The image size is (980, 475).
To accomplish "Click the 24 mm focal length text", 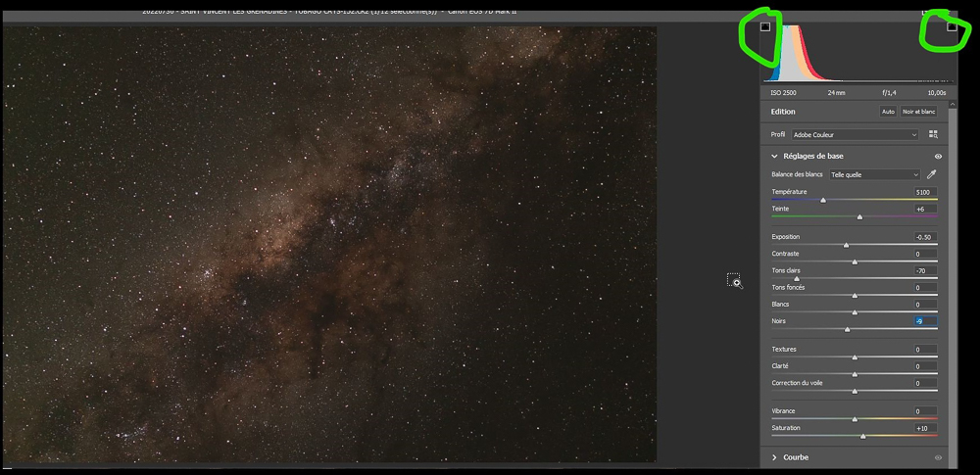I will 836,92.
